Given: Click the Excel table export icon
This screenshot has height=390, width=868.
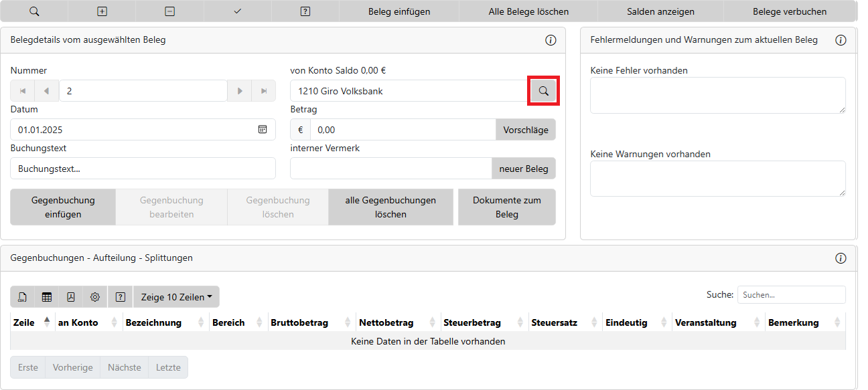Looking at the screenshot, I should coord(47,297).
